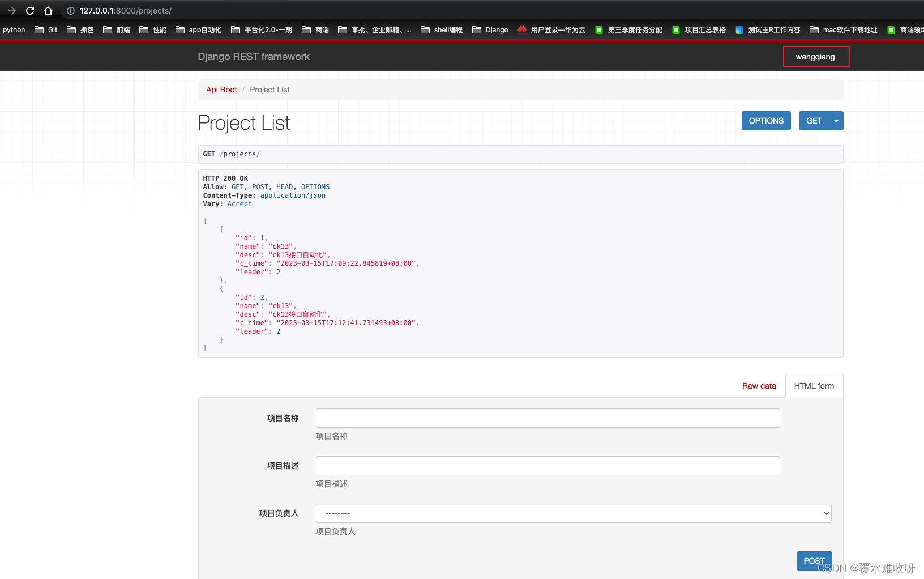Open the 第三季度任务分配 bookmark
Viewport: 924px width, 579px height.
[628, 30]
